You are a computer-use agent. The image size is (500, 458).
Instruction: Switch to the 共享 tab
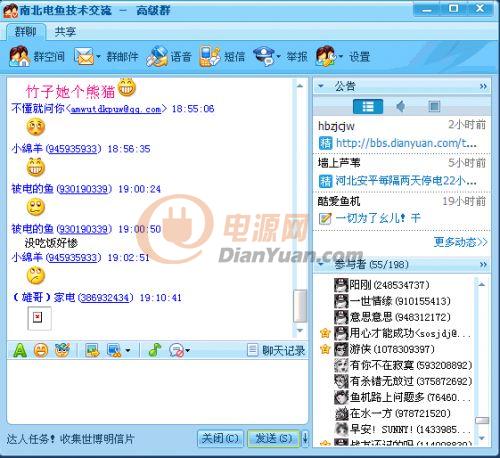point(65,32)
